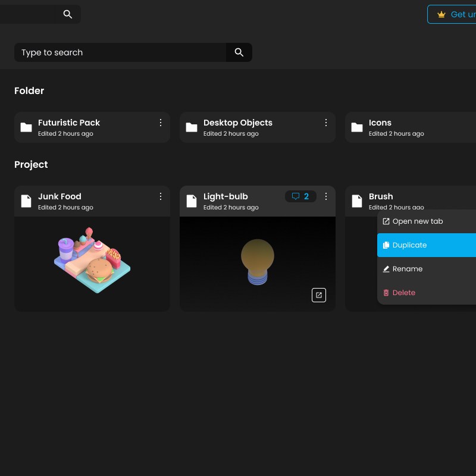This screenshot has height=476, width=476.
Task: Click the Desktop Objects folder icon
Action: tap(192, 127)
